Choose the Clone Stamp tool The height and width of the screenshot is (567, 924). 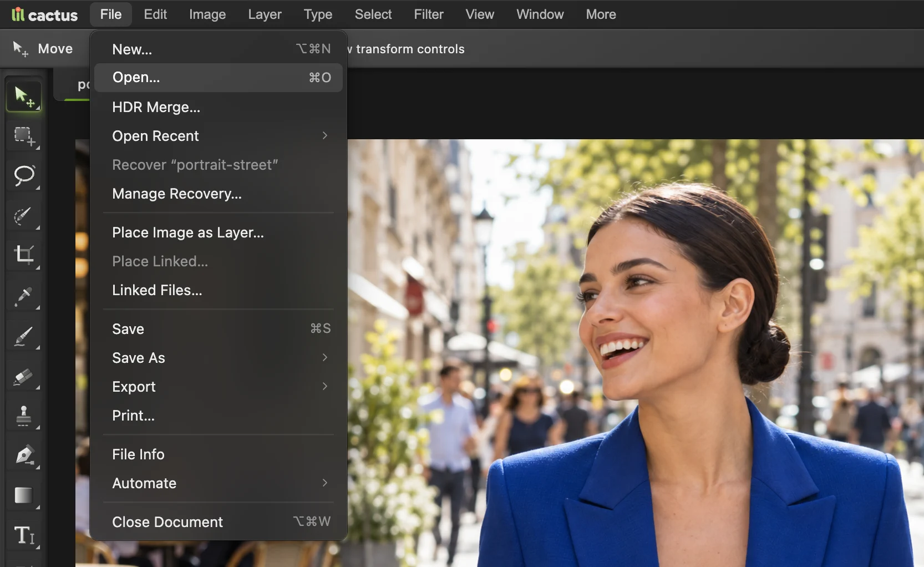point(23,416)
